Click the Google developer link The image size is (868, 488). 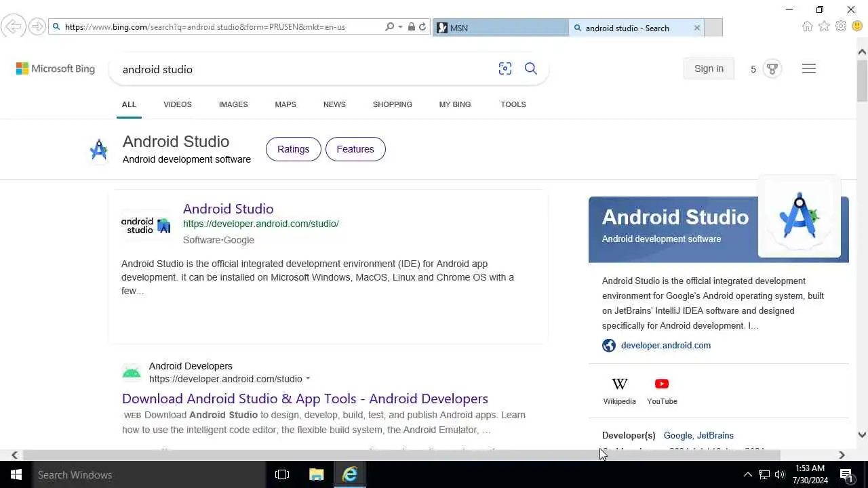tap(677, 436)
